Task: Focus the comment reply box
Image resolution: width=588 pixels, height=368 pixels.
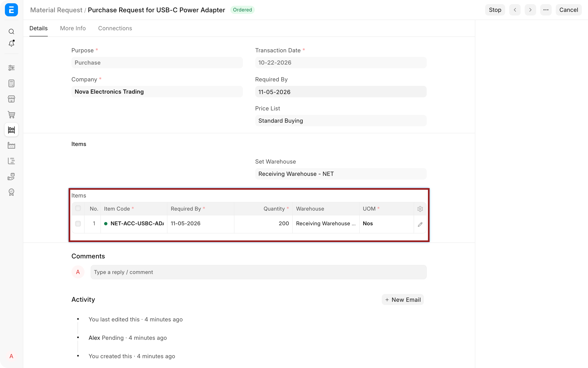Action: point(258,272)
